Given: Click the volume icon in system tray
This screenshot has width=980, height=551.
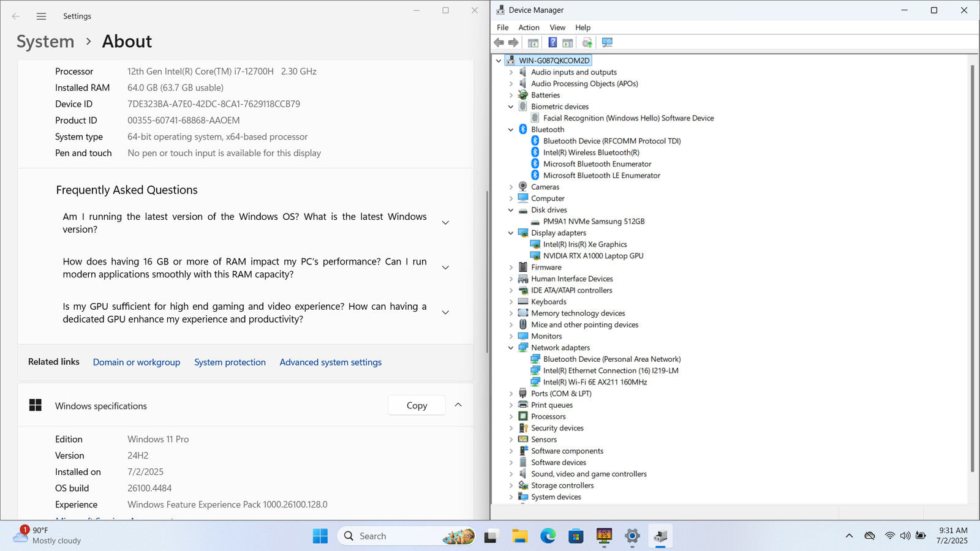Looking at the screenshot, I should tap(905, 536).
